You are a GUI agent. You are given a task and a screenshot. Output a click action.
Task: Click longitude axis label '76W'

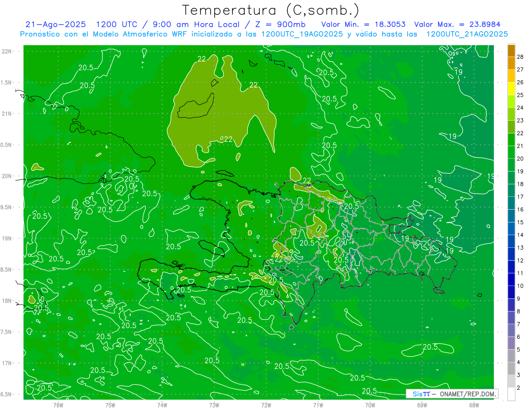pyautogui.click(x=58, y=405)
